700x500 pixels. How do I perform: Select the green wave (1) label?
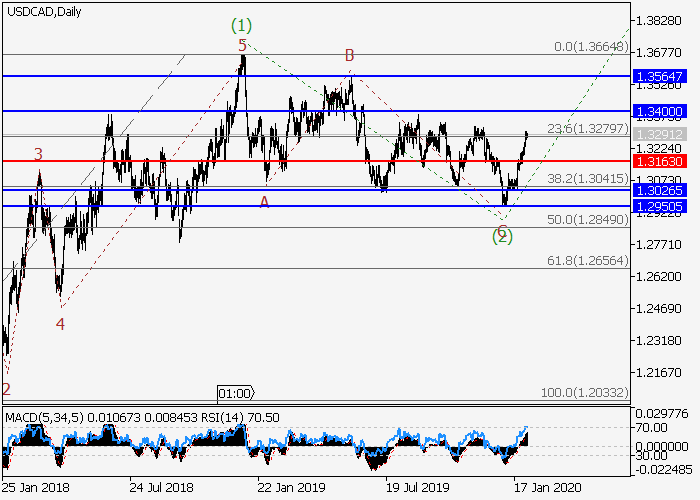click(x=240, y=24)
